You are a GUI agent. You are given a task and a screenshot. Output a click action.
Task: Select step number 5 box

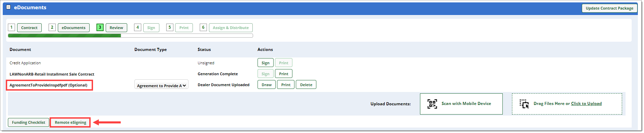coord(170,27)
